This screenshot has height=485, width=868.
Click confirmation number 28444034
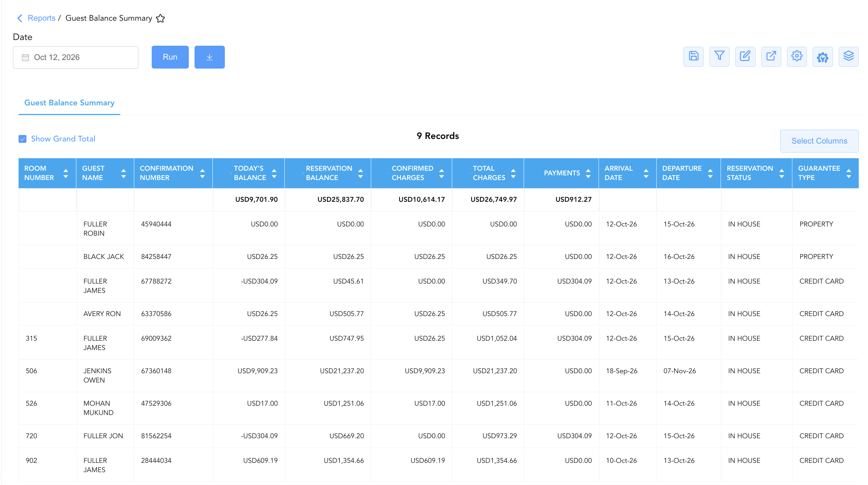tap(156, 460)
